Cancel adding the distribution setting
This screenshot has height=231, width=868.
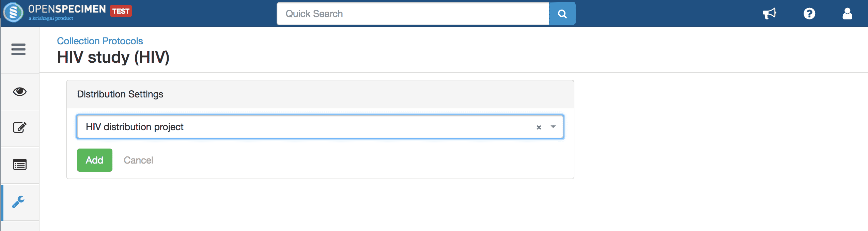(138, 160)
